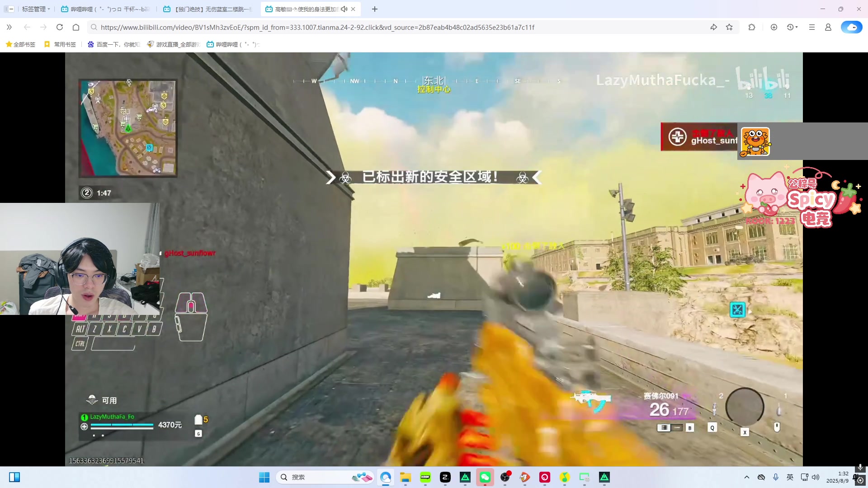Open WeChat from the taskbar
Image resolution: width=868 pixels, height=488 pixels.
click(485, 477)
